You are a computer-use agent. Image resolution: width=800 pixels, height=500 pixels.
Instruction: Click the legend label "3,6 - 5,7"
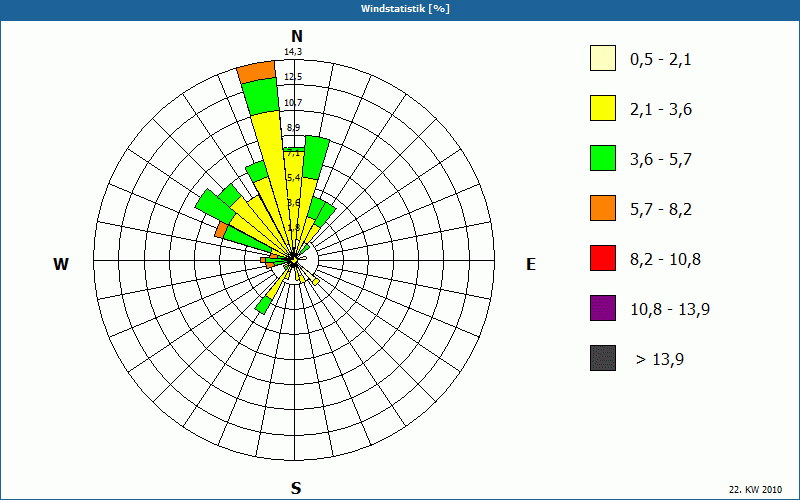pos(661,160)
